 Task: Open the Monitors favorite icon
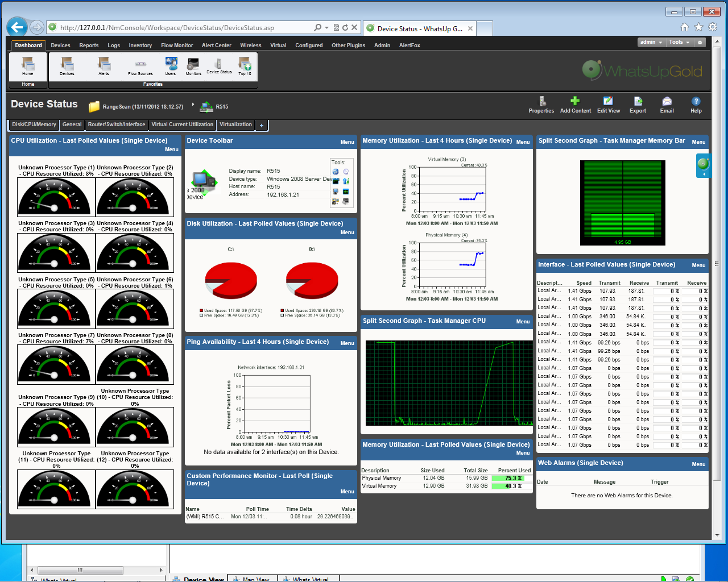point(193,66)
